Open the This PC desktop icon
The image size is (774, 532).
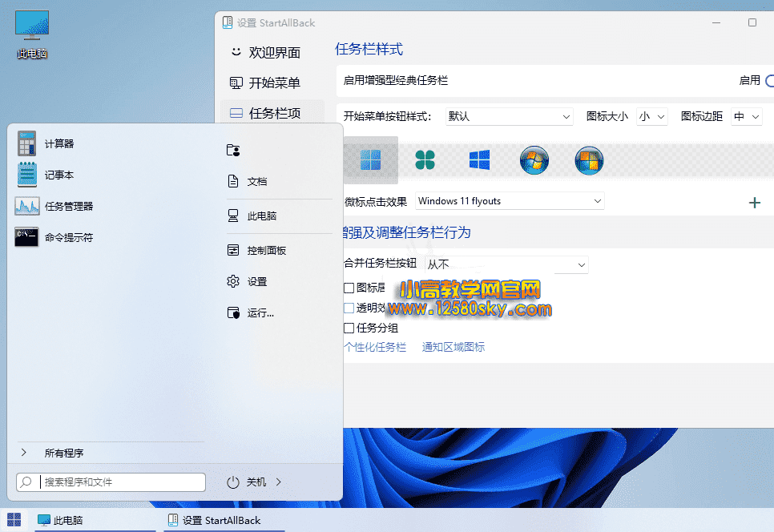pos(31,34)
